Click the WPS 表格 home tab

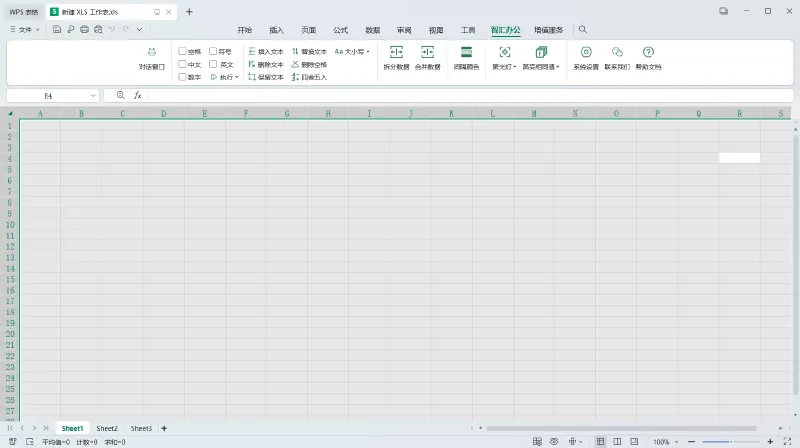(x=23, y=12)
